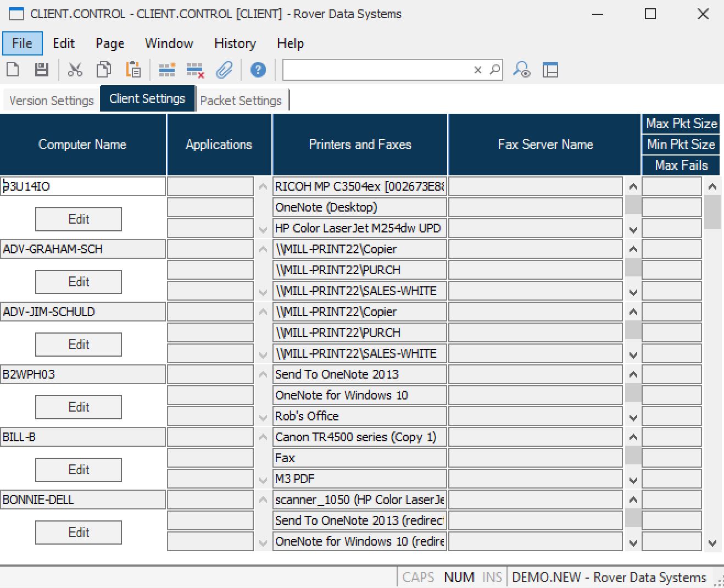
Task: Open attachments with the paperclip icon
Action: click(224, 70)
